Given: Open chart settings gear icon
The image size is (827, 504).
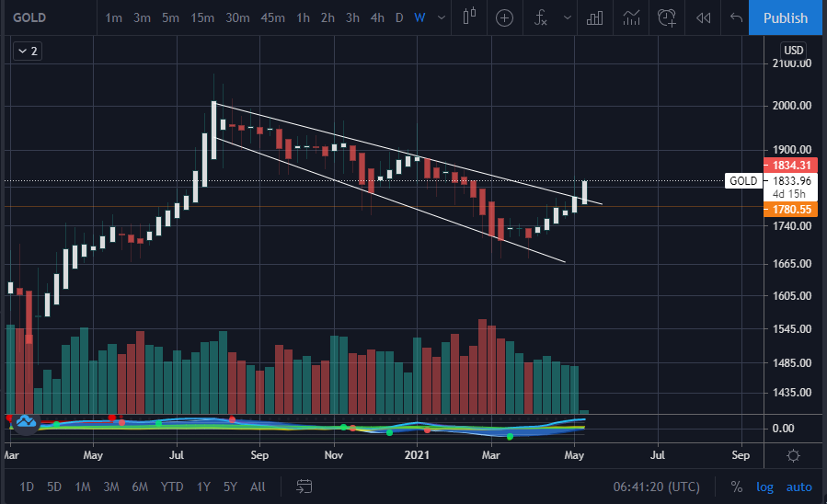Looking at the screenshot, I should (793, 455).
